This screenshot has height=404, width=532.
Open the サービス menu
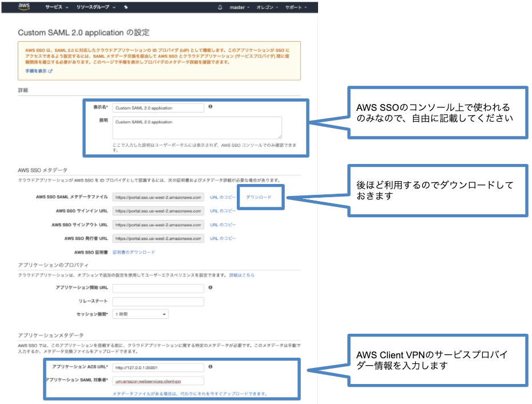click(57, 7)
